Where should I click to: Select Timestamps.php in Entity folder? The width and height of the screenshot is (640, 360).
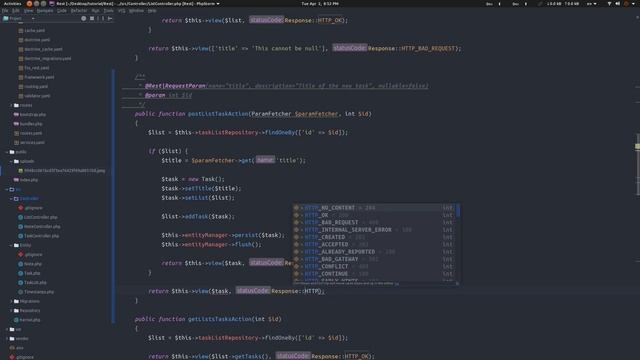pos(36,292)
